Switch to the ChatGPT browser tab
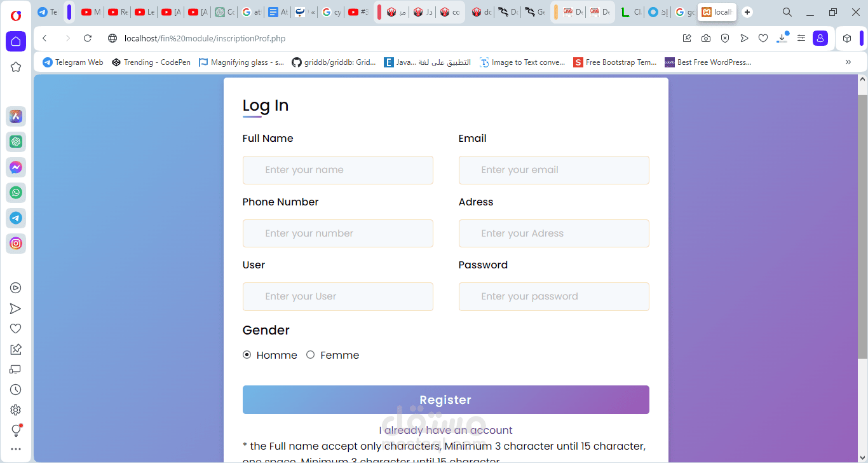This screenshot has height=463, width=868. point(226,12)
